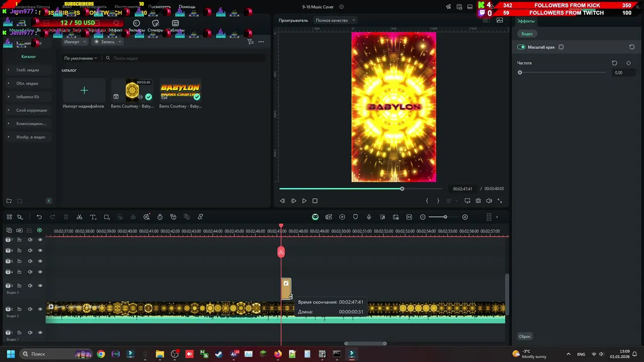Lock track Видео 3 with lock icon
644x362 pixels.
(19, 286)
